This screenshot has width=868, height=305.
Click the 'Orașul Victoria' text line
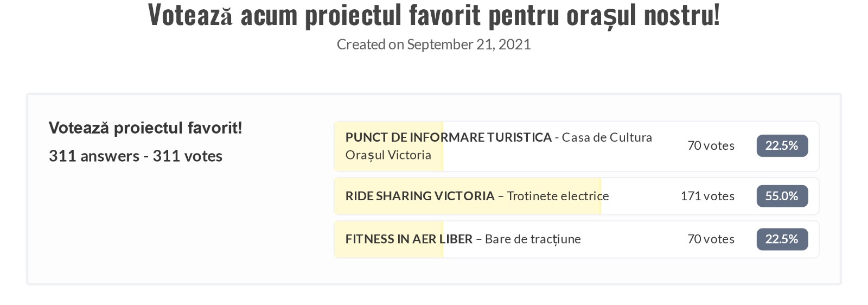pos(388,156)
